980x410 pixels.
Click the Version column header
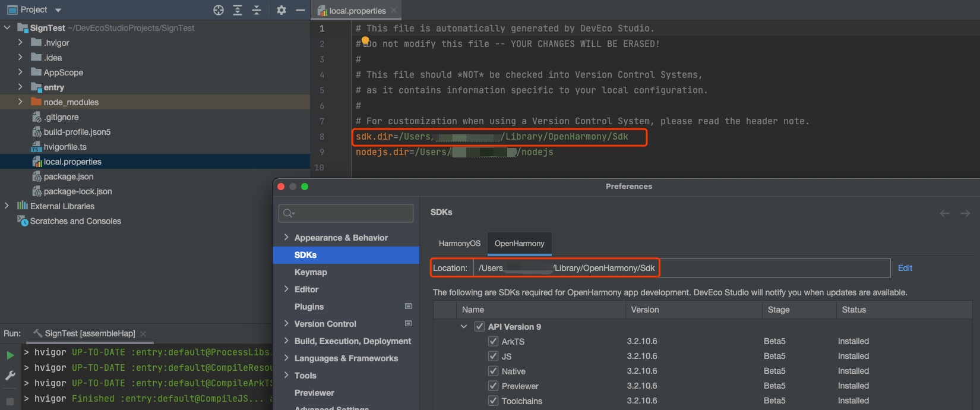click(694, 310)
